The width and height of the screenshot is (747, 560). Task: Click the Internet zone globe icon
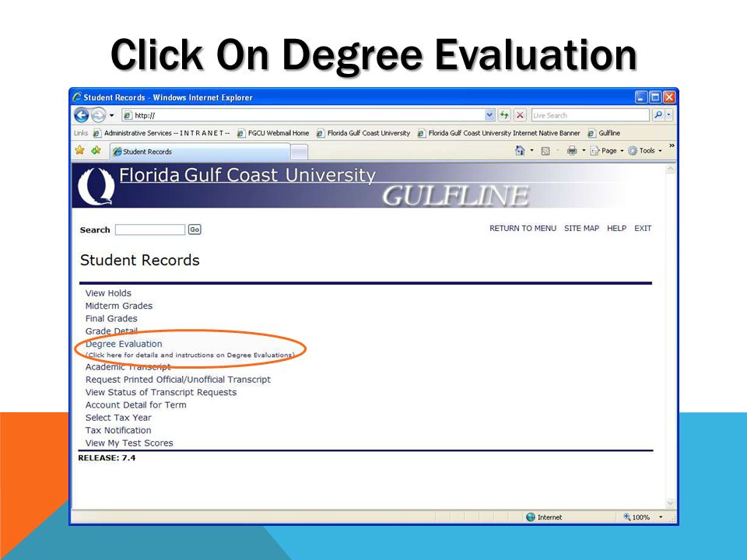(530, 517)
